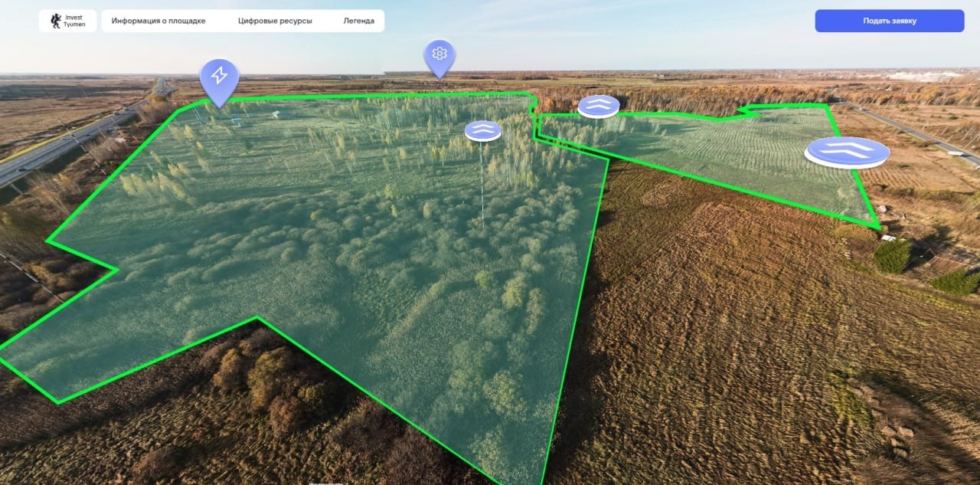Screen dimensions: 980x485
Task: Click the road on the far right edge
Action: [x=919, y=133]
